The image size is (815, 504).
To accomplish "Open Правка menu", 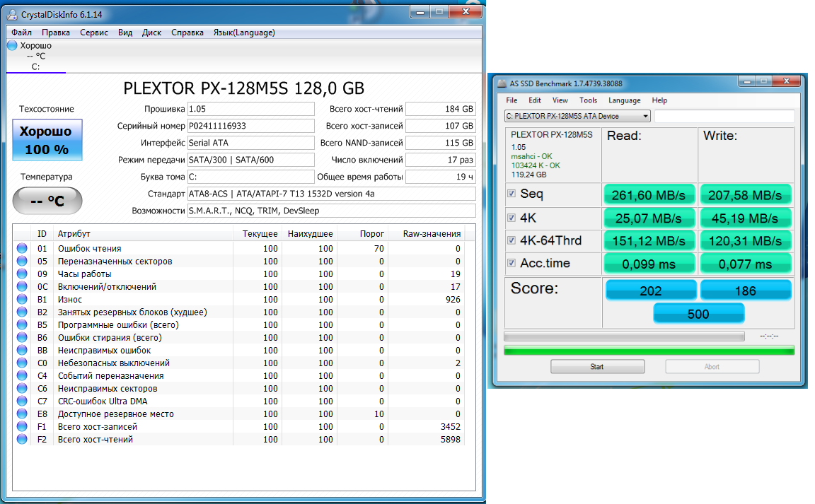I will pos(56,33).
